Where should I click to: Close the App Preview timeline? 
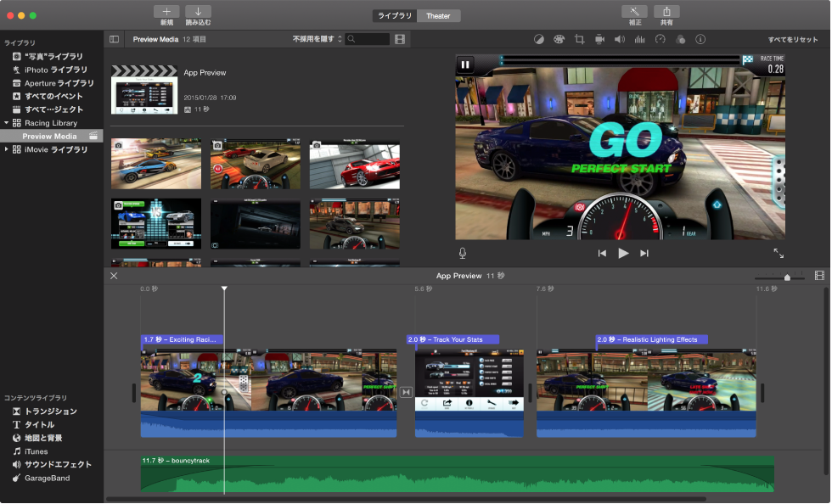coord(114,276)
